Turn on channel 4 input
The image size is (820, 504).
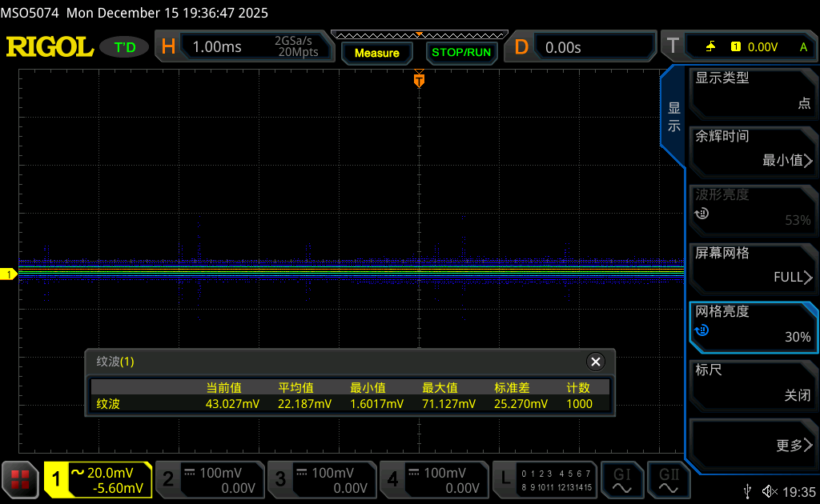coord(433,479)
